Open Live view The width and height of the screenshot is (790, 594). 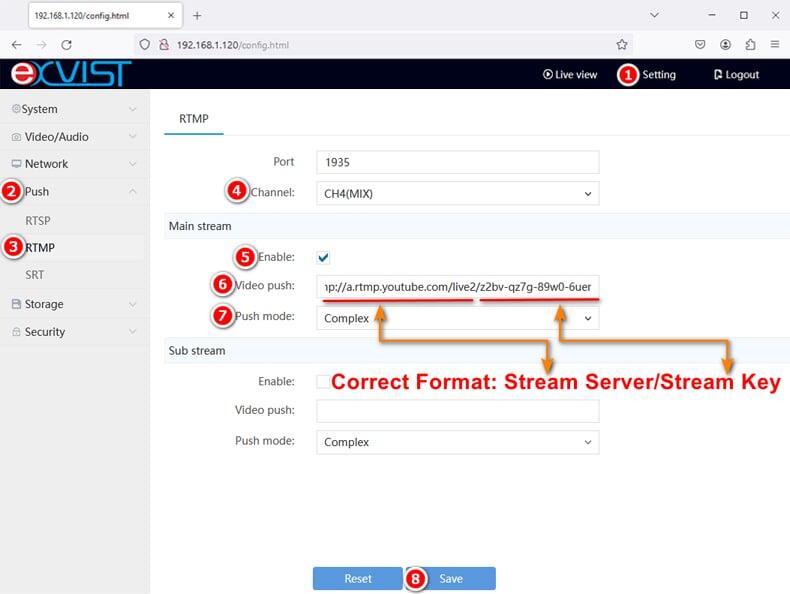coord(570,75)
